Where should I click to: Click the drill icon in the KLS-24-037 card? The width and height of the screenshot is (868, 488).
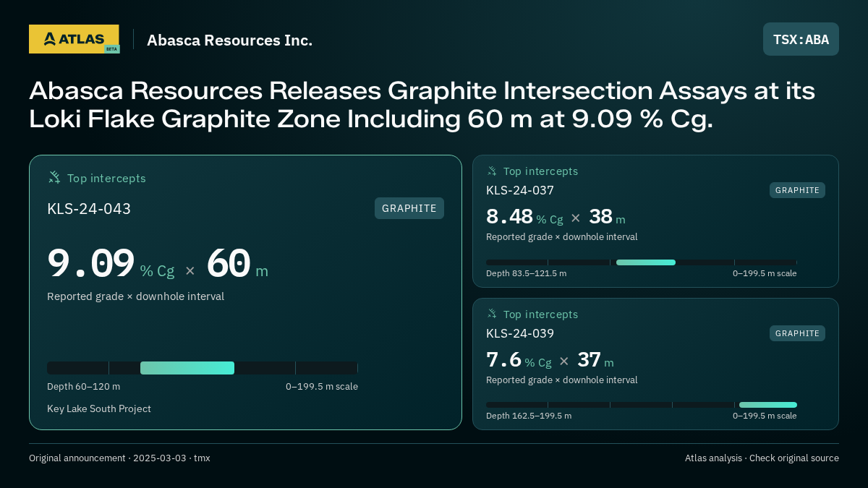[492, 171]
